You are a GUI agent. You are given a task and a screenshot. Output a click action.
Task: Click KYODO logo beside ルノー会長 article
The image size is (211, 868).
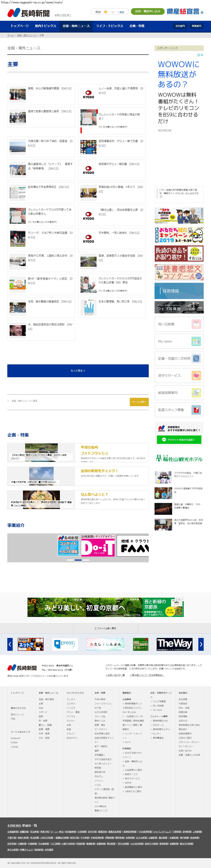pyautogui.click(x=88, y=94)
